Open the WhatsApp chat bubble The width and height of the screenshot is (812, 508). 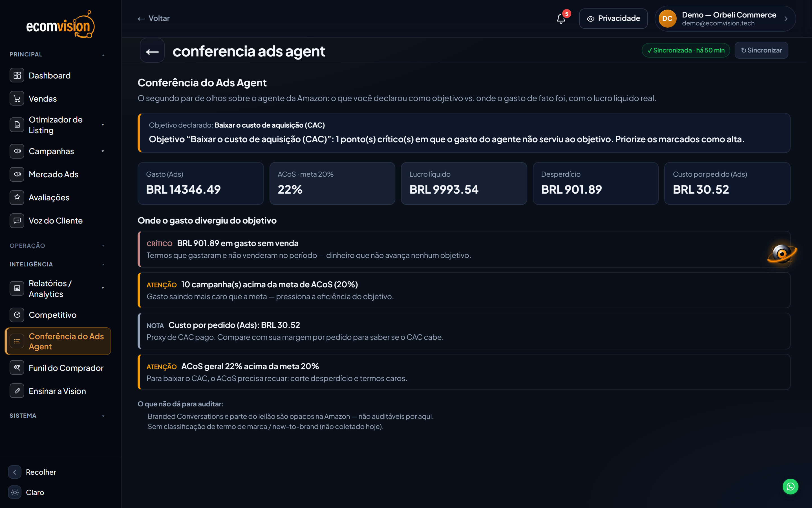pos(790,487)
